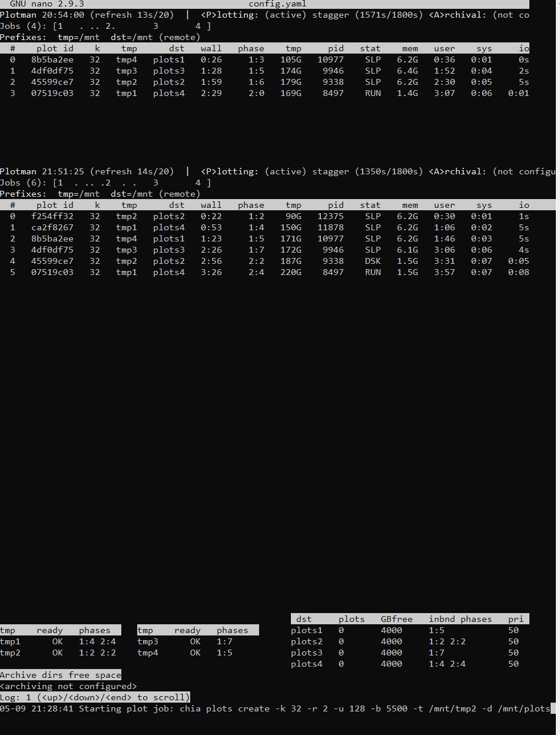560x735 pixels.
Task: Click the 'inbnd phases' column header
Action: tap(460, 619)
